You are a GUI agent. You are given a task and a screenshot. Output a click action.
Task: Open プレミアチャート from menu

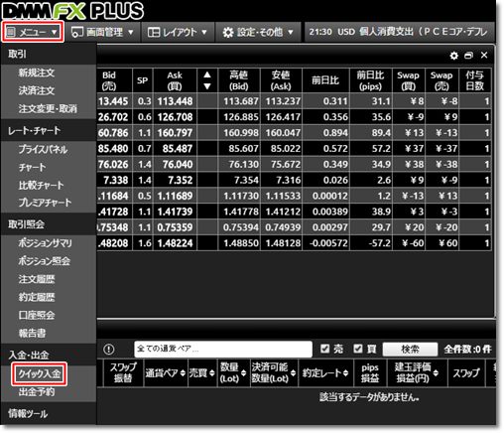point(45,203)
